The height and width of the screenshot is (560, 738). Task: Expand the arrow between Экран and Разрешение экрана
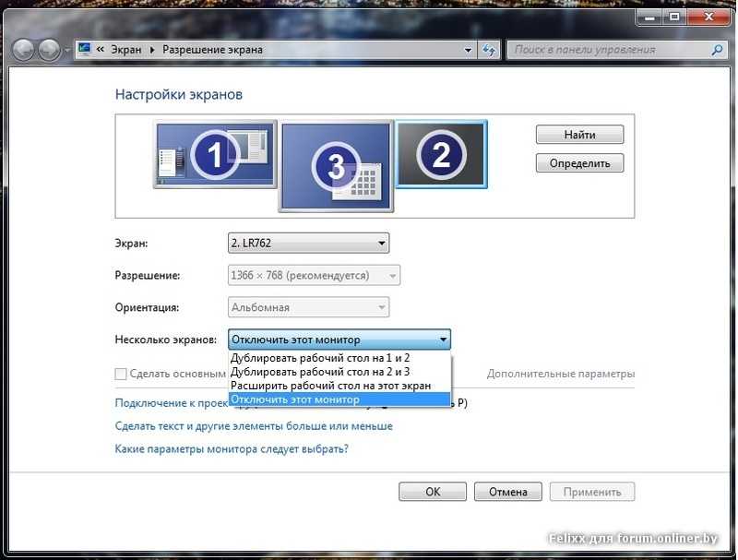pos(152,50)
